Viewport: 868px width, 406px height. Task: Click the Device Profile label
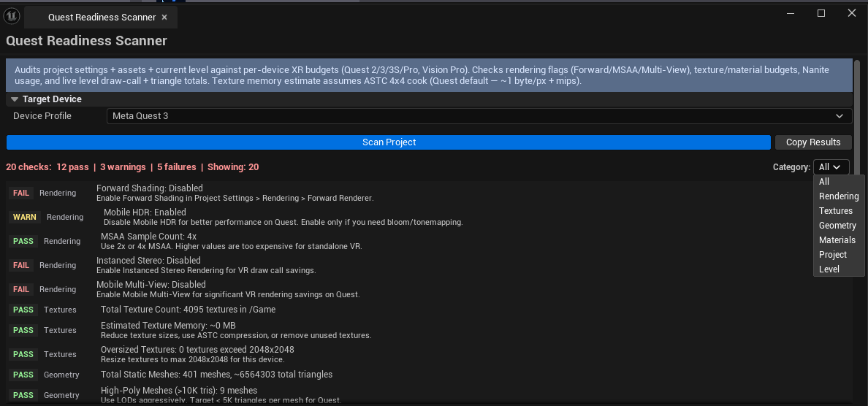coord(42,116)
